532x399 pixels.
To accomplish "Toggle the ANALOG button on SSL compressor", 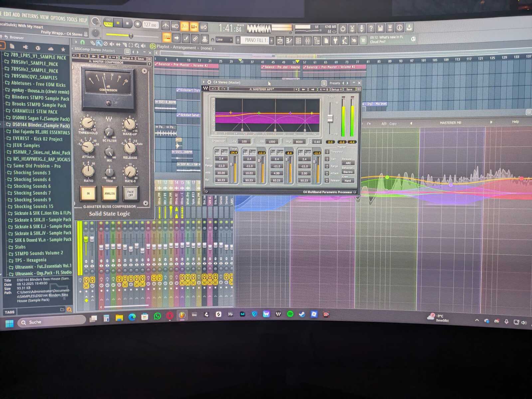I will 109,193.
